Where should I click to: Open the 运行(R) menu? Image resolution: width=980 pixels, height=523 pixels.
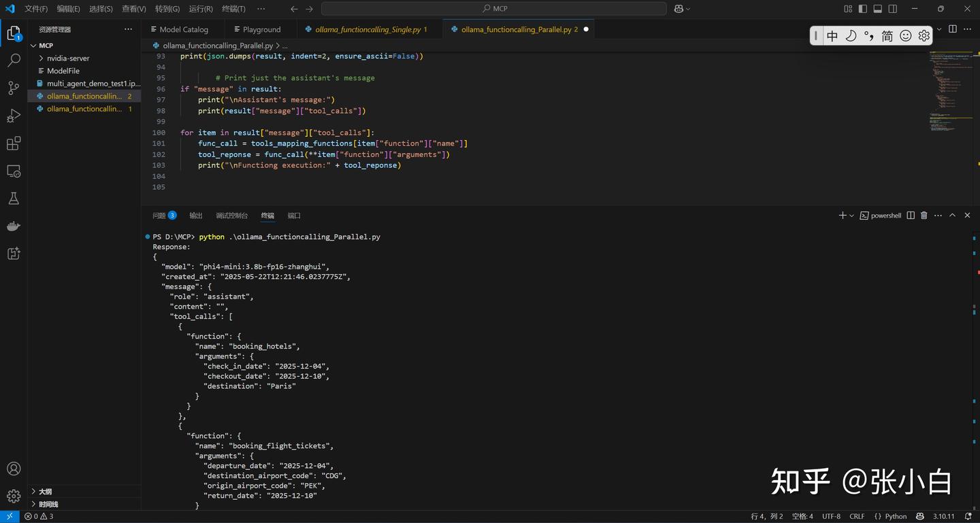click(201, 9)
